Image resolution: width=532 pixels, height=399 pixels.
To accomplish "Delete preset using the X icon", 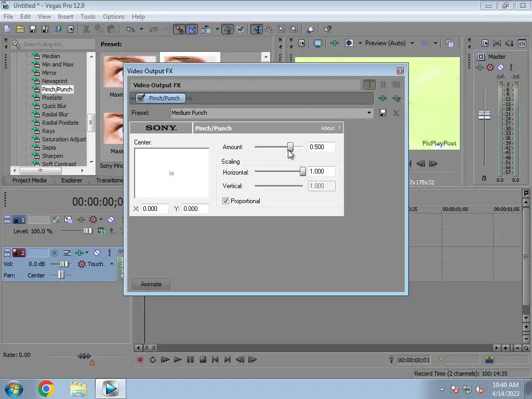I will pos(396,113).
